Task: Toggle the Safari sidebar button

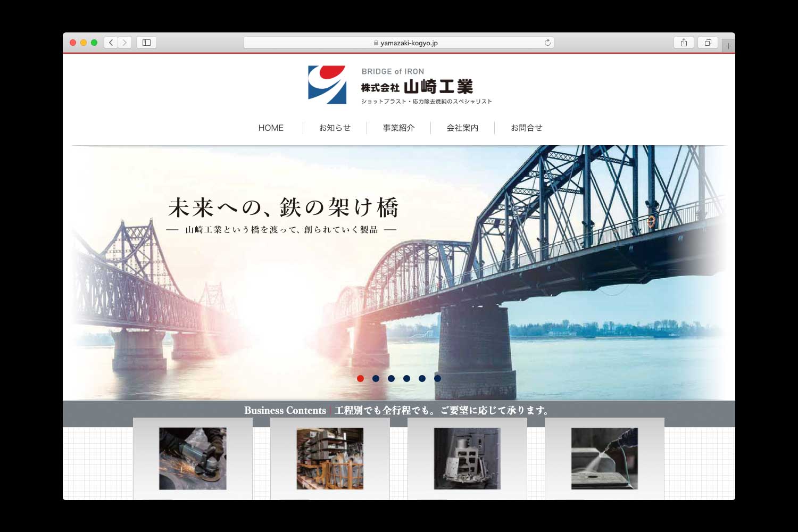Action: tap(146, 43)
